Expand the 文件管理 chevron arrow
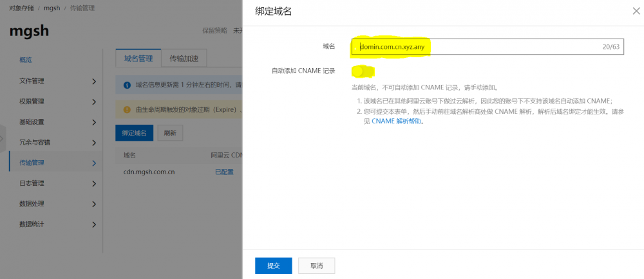The image size is (644, 279). pyautogui.click(x=94, y=81)
